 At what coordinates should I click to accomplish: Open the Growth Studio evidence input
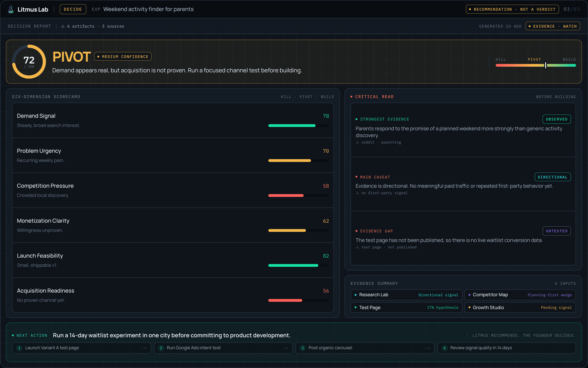click(x=520, y=307)
